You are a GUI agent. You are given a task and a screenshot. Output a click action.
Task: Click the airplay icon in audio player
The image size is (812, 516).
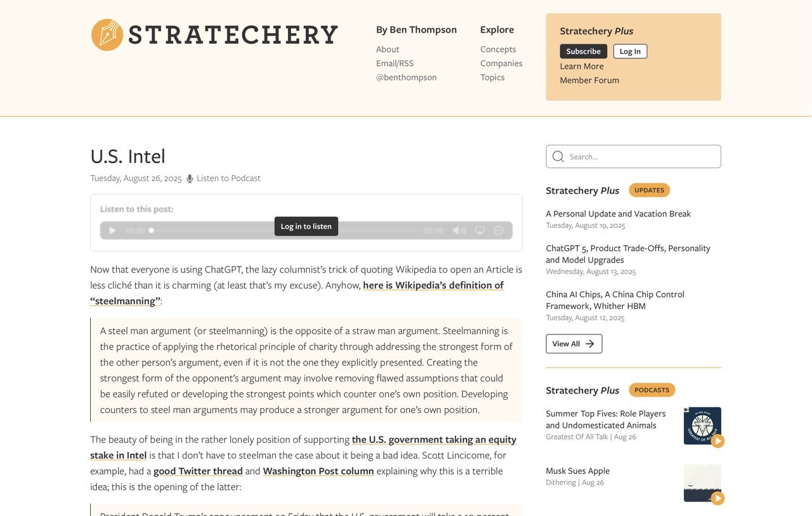pyautogui.click(x=480, y=230)
